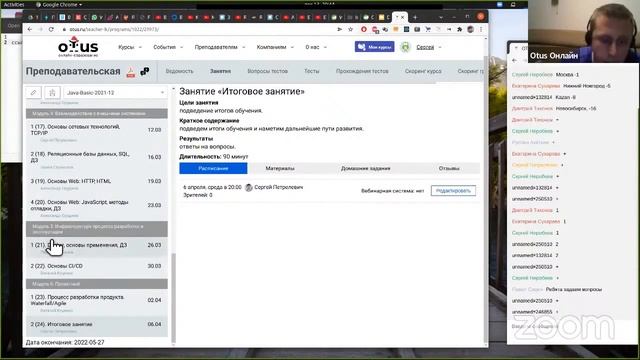This screenshot has width=640, height=360.
Task: Open the О нас dropdown
Action: (x=316, y=47)
